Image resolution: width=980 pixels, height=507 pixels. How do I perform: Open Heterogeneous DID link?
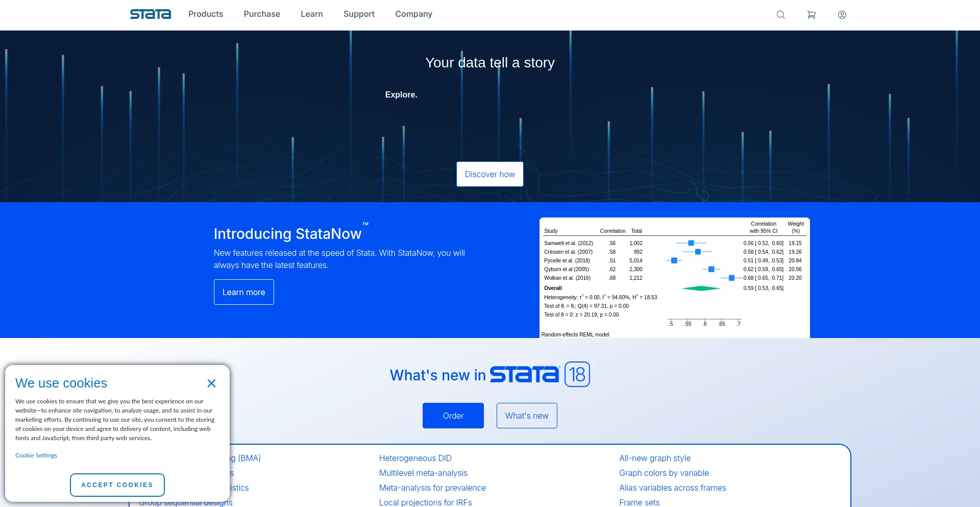click(415, 458)
